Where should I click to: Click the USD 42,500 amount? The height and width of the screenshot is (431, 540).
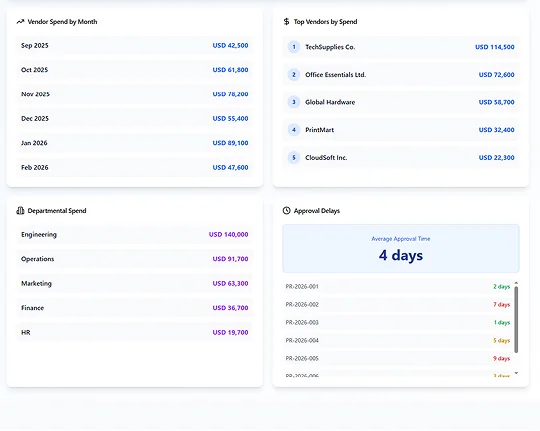click(230, 45)
